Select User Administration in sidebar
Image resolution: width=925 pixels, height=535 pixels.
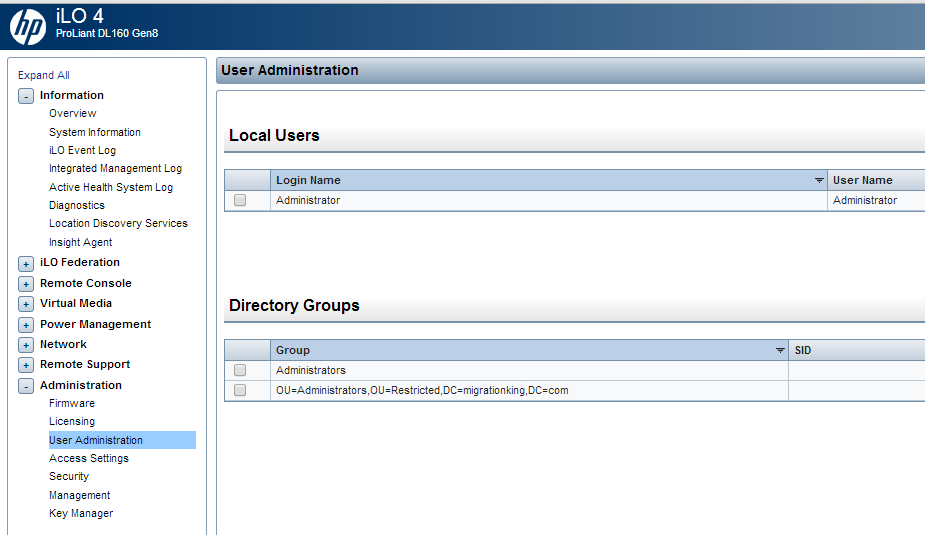coord(122,440)
